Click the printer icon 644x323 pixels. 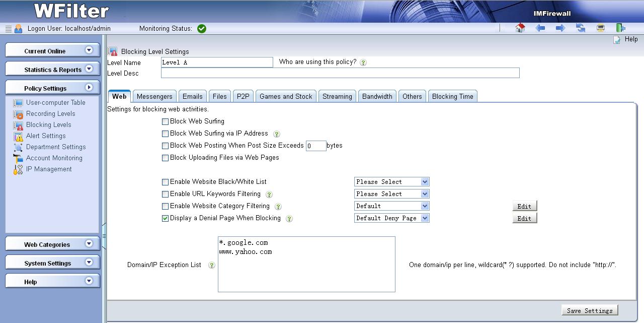click(x=600, y=28)
